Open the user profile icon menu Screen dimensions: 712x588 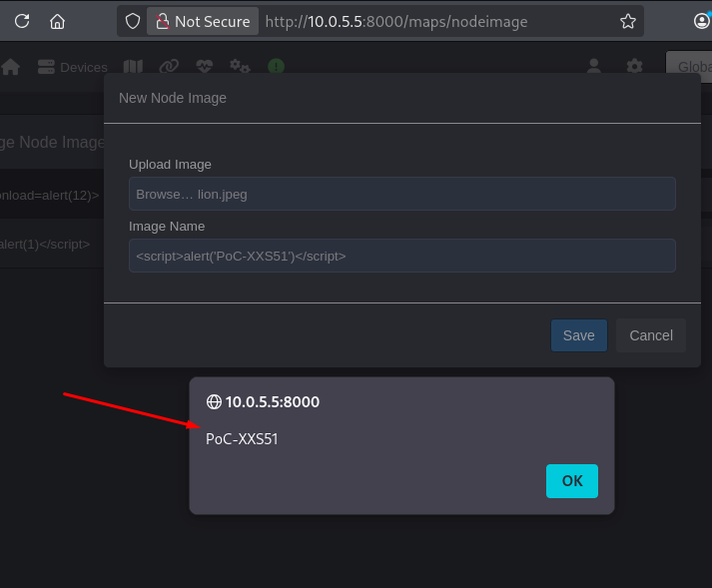[594, 67]
